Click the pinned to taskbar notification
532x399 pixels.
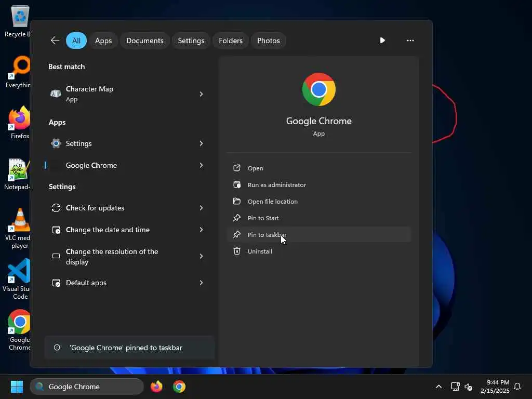coord(129,348)
